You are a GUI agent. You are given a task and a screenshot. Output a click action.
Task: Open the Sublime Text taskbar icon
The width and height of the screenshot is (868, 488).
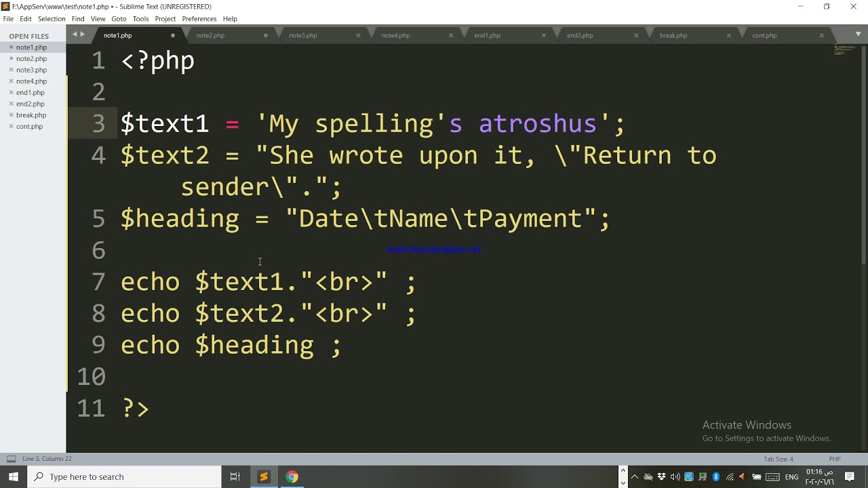tap(264, 476)
